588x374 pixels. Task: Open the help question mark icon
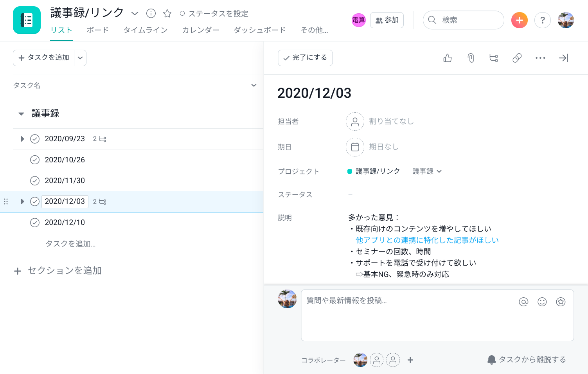coord(543,20)
